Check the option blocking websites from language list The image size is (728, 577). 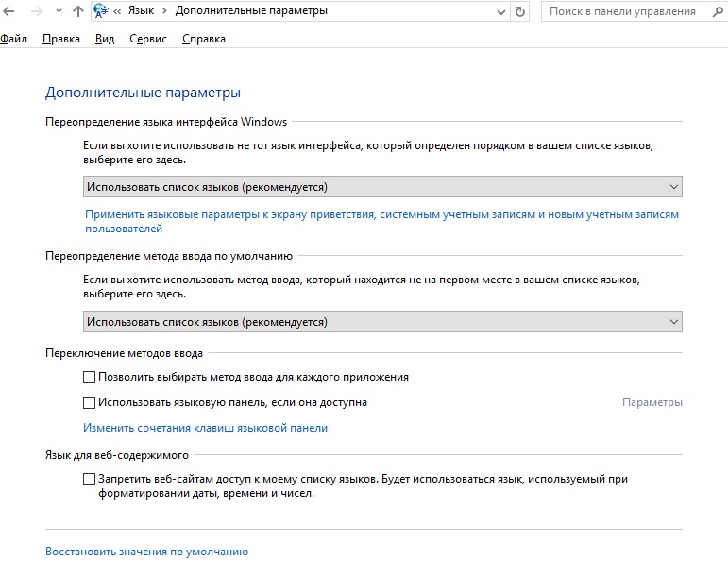[x=90, y=480]
